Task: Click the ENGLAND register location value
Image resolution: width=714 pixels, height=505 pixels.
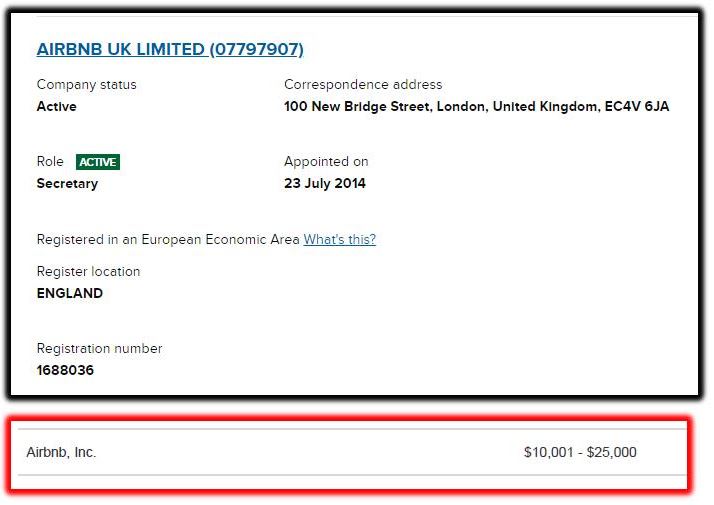Action: [x=70, y=293]
